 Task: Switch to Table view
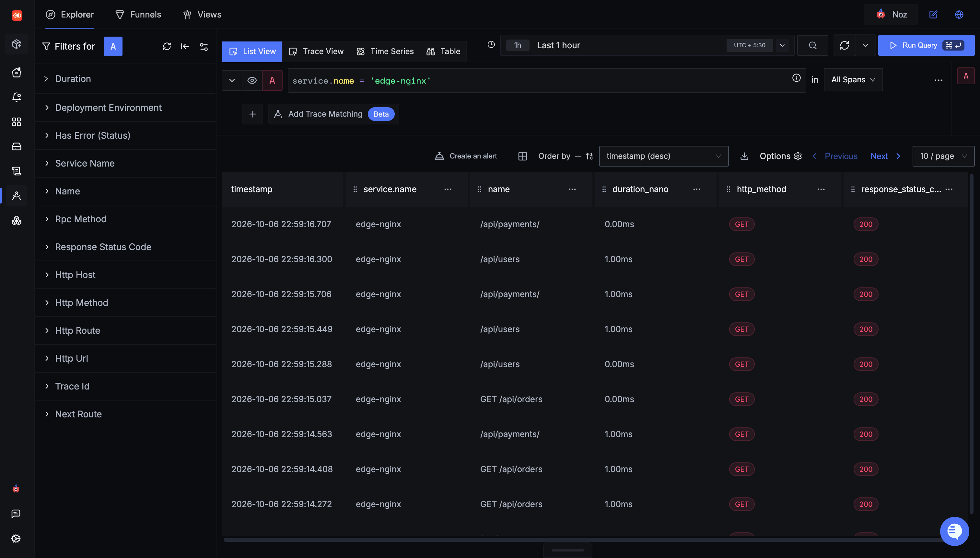coord(443,52)
